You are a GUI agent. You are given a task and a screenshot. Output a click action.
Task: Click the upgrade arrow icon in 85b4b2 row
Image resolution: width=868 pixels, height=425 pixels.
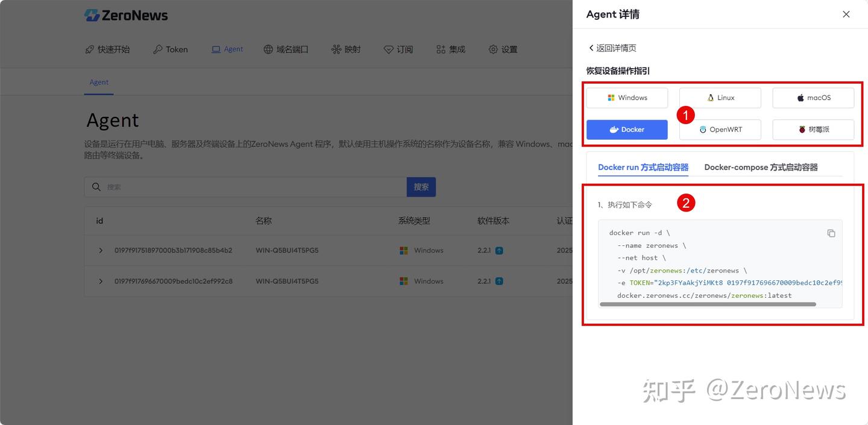(x=499, y=250)
